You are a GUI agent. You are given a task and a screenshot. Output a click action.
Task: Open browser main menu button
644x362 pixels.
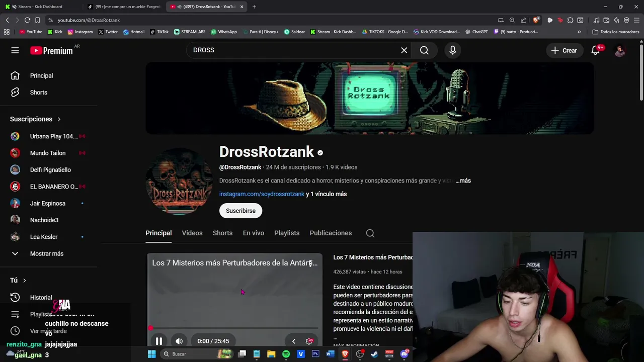click(x=637, y=20)
